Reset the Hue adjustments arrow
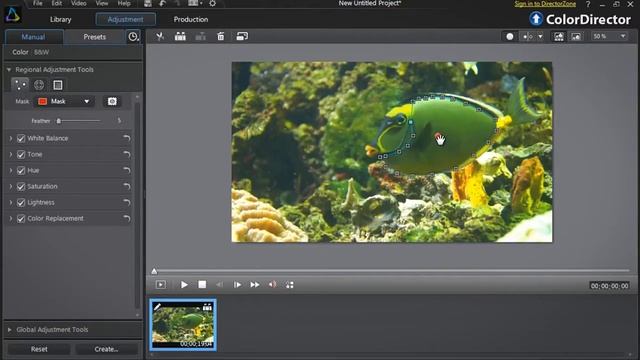This screenshot has width=640, height=360. coord(127,171)
